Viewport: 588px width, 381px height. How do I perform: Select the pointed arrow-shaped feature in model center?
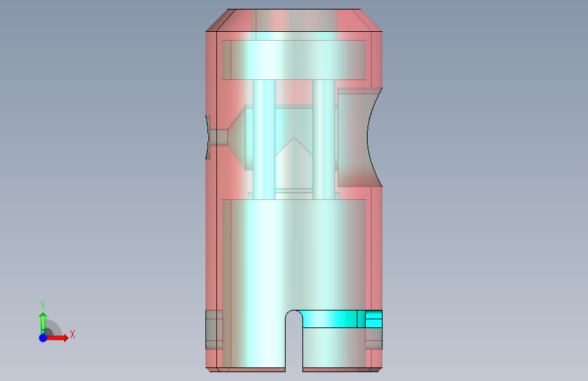tap(294, 163)
